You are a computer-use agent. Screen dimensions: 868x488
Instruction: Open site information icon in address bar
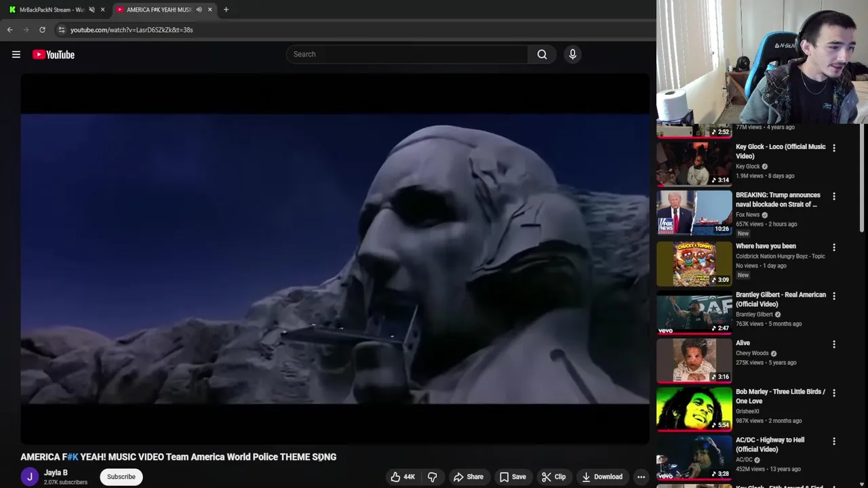click(61, 30)
